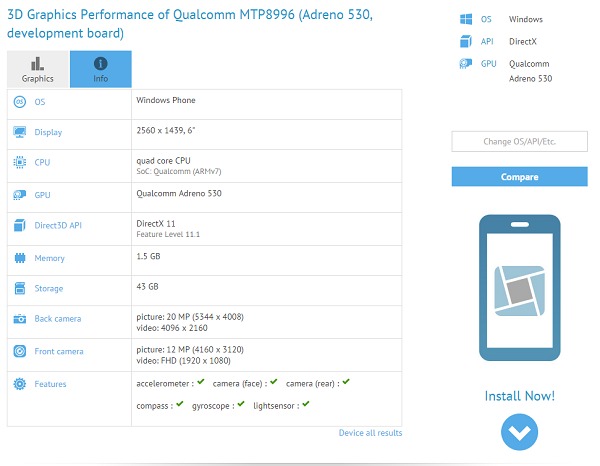This screenshot has width=600, height=466.
Task: Switch to the Graphics tab
Action: [x=38, y=69]
